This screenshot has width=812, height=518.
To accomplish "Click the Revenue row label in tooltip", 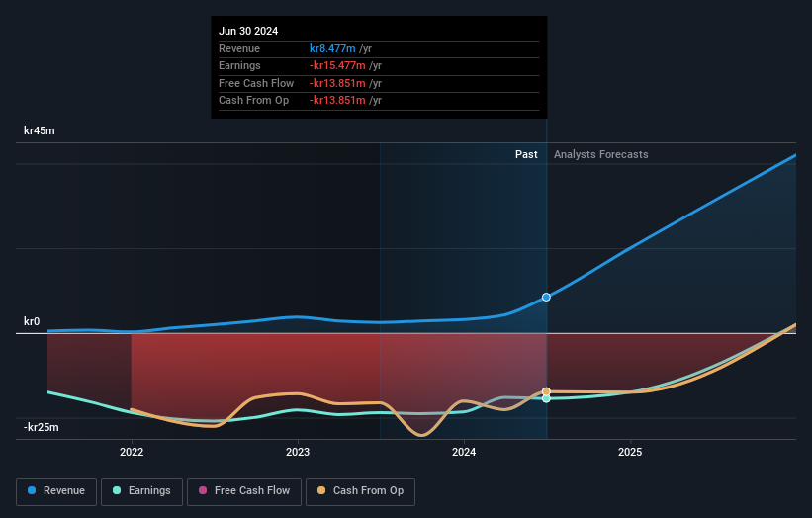I will point(239,48).
